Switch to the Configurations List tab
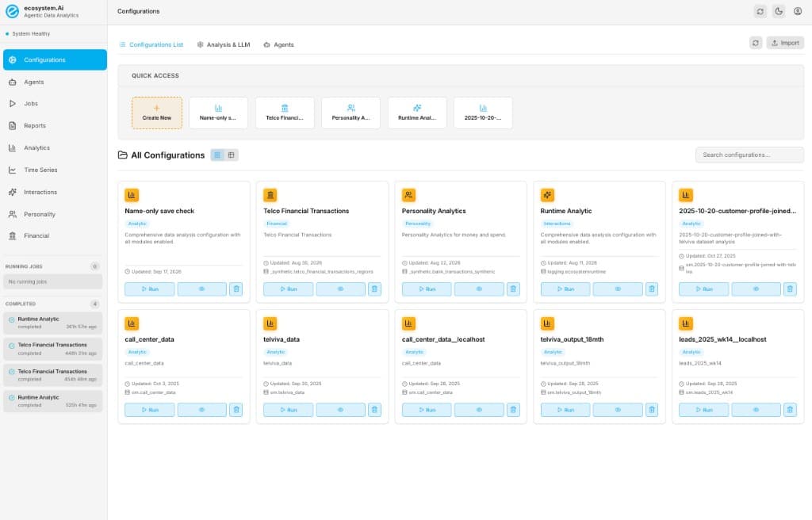 click(x=151, y=44)
